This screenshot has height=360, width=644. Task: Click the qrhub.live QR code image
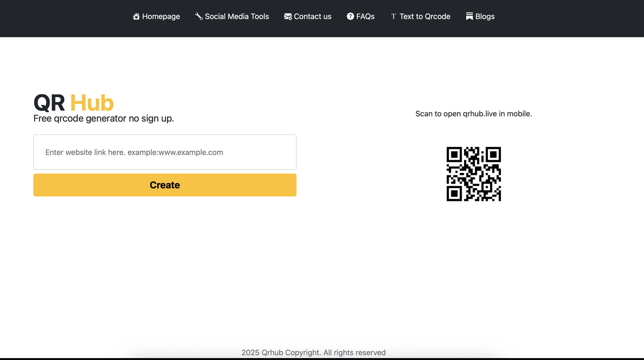(474, 174)
